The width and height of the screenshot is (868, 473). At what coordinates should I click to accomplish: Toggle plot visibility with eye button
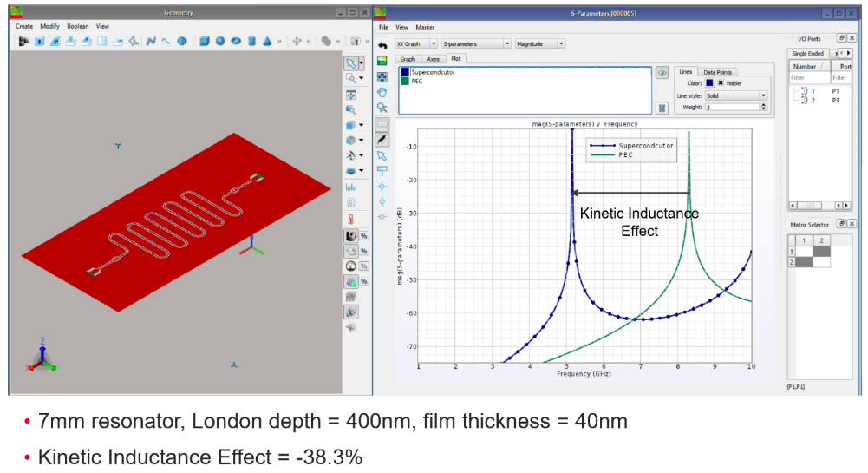point(662,73)
